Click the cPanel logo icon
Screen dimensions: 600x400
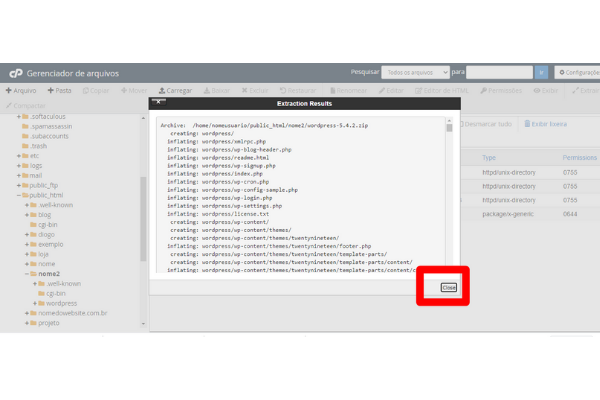pyautogui.click(x=16, y=73)
